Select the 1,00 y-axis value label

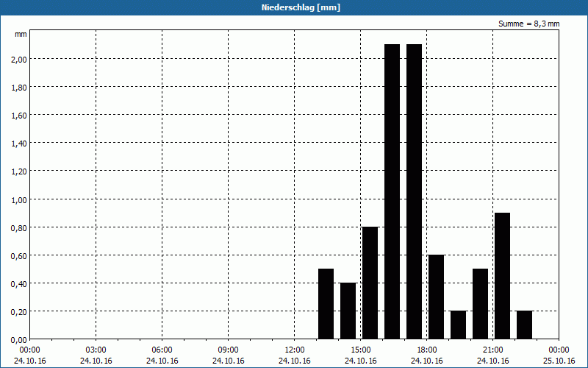coord(18,199)
